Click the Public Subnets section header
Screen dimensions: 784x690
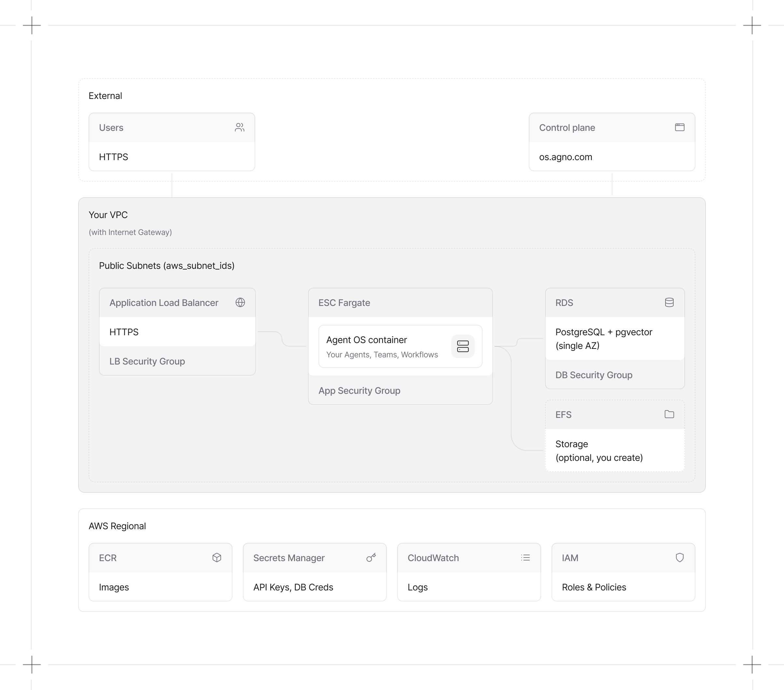click(166, 265)
